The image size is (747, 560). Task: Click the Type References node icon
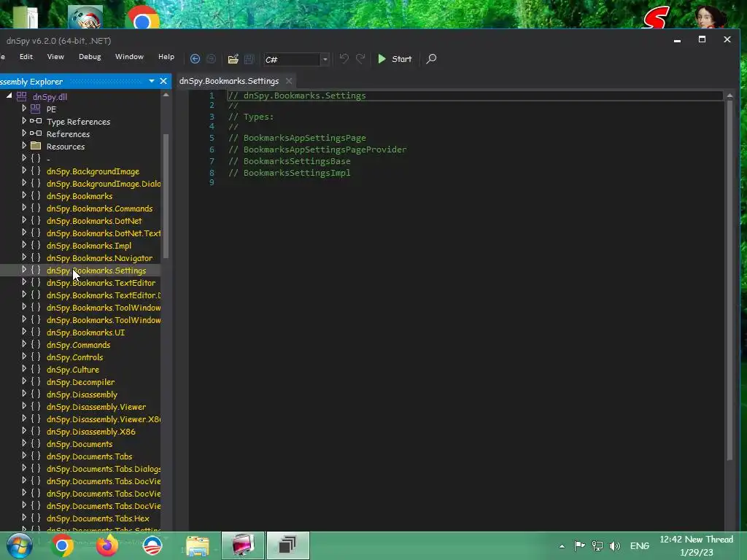(x=36, y=121)
